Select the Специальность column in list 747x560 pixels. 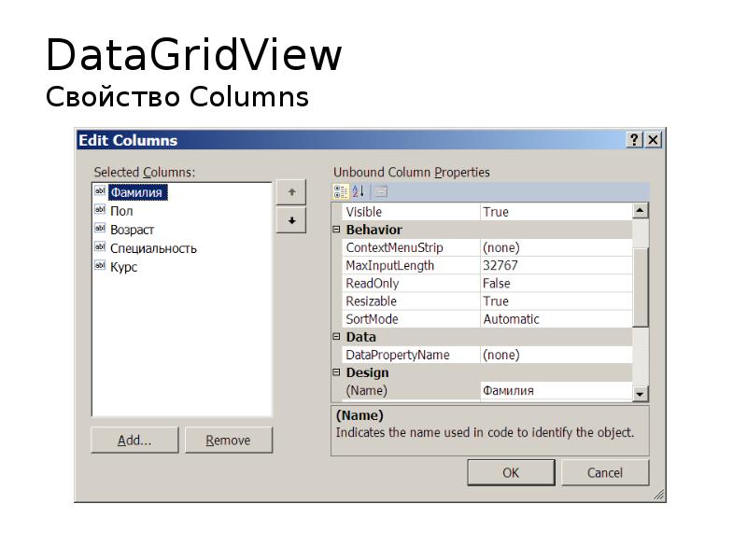153,248
